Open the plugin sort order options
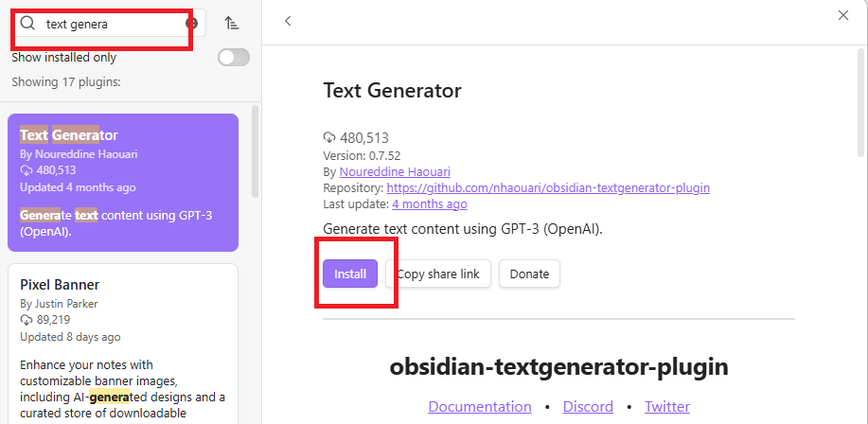The height and width of the screenshot is (424, 868). click(x=231, y=24)
